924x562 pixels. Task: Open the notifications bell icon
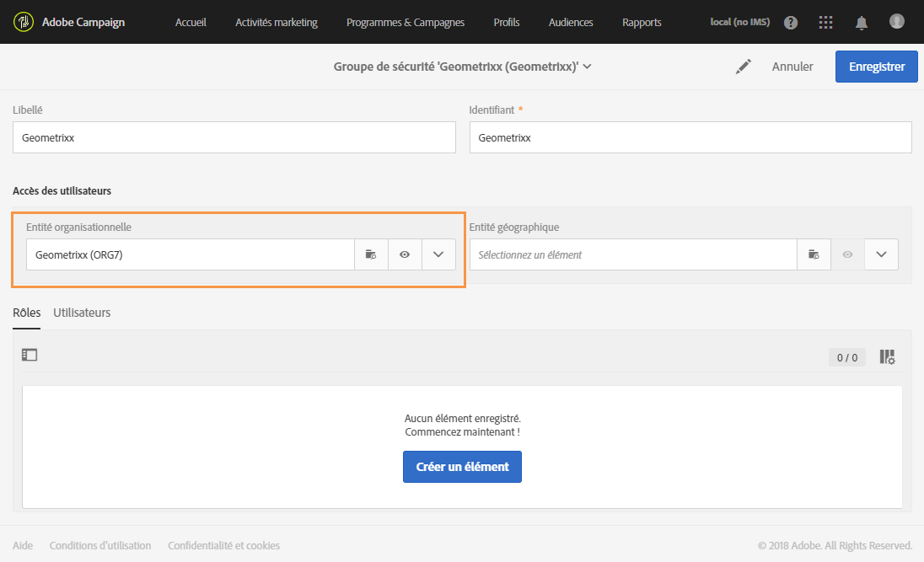pos(861,23)
